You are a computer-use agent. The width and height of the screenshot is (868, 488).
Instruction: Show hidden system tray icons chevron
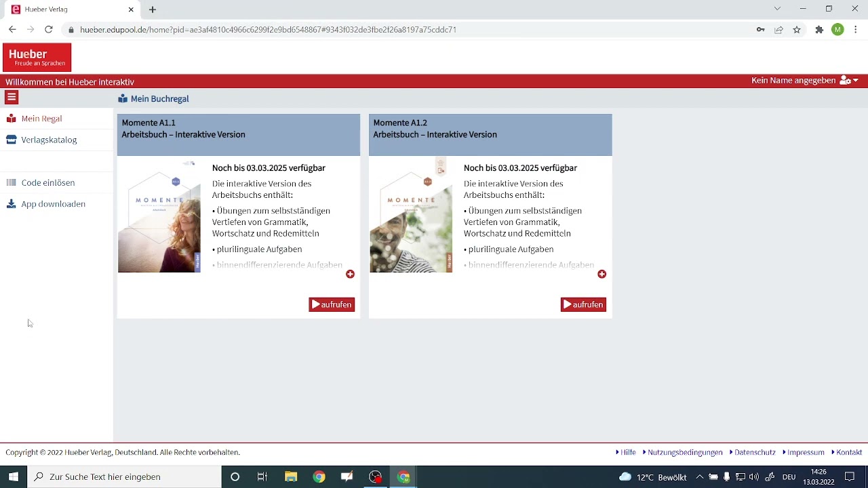(700, 477)
